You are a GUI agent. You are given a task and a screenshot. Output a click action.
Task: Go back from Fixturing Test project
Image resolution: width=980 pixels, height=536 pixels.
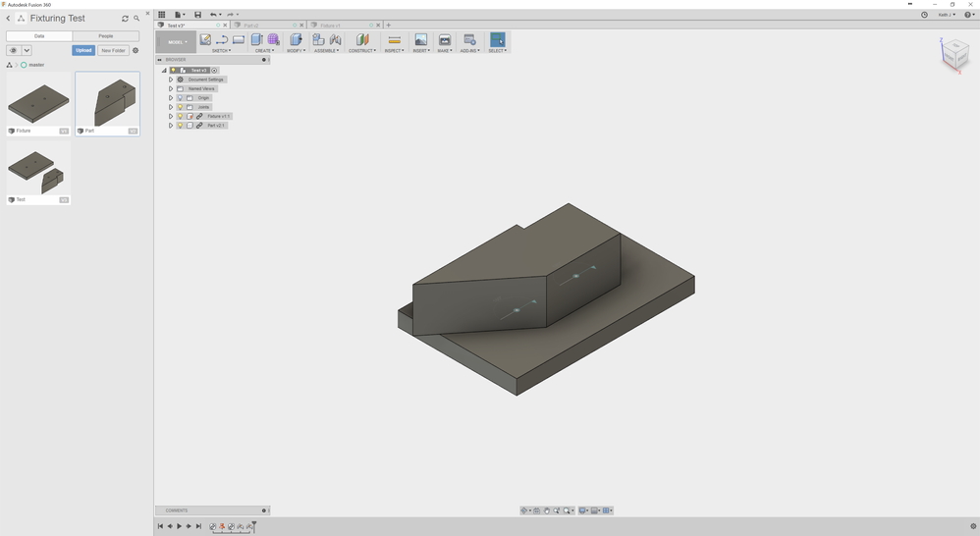8,19
